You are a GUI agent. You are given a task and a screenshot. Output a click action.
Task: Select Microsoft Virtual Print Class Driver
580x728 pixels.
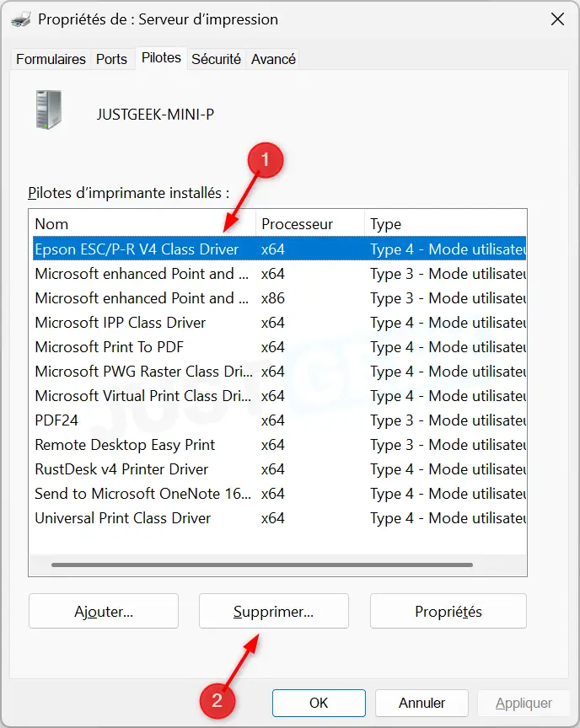click(x=279, y=395)
